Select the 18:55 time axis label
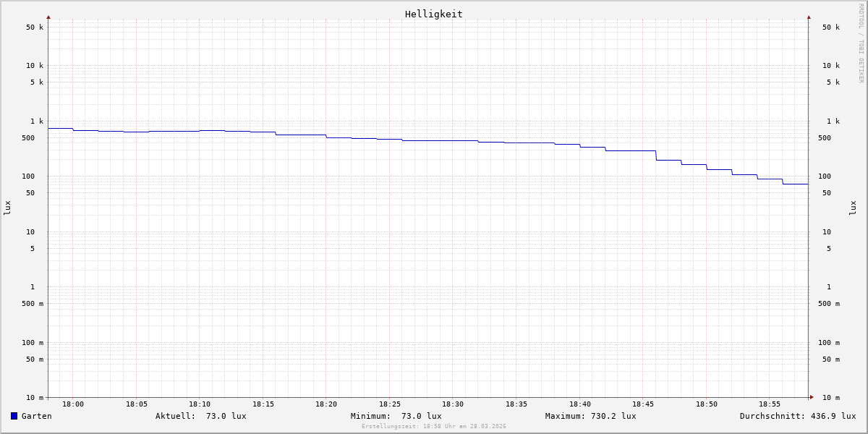 pyautogui.click(x=770, y=404)
